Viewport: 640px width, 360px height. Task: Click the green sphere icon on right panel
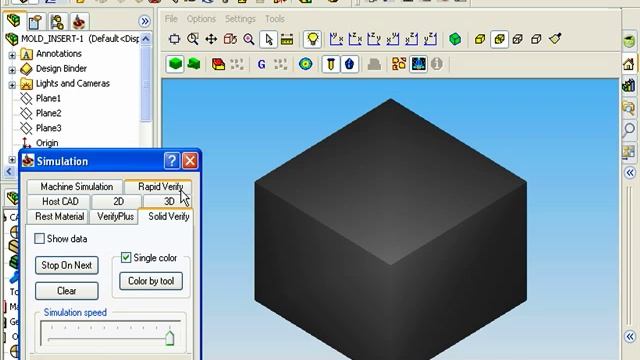point(630,41)
